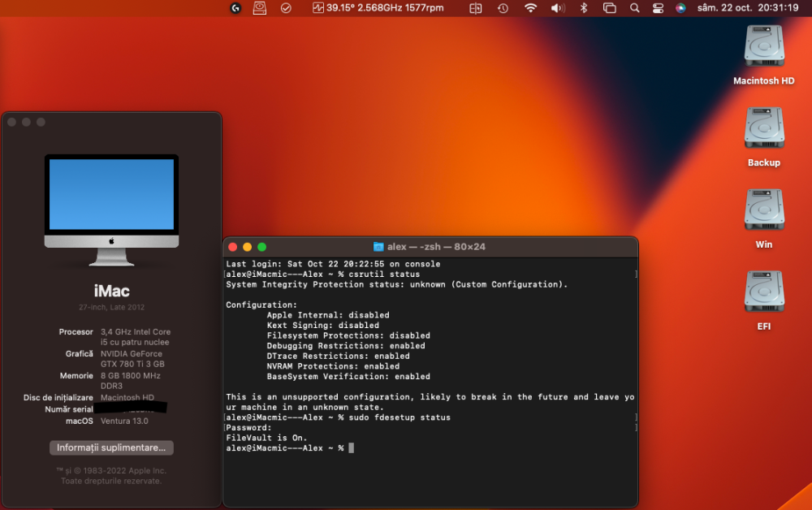Click the Terminal title alex — -zsh — 80×24
This screenshot has height=510, width=812.
coord(436,247)
